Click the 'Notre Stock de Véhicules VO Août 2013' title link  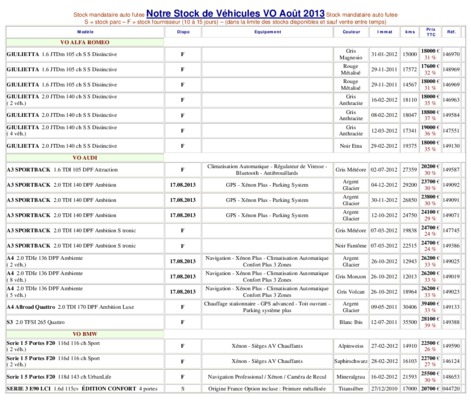coord(235,14)
